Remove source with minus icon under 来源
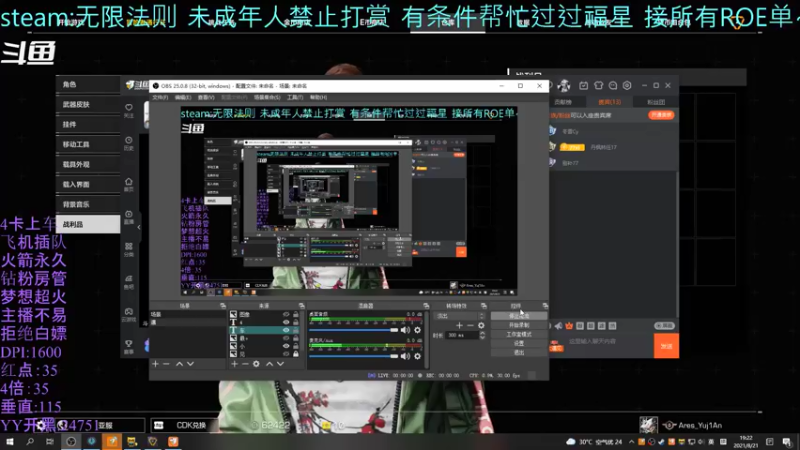800x450 pixels. 245,364
